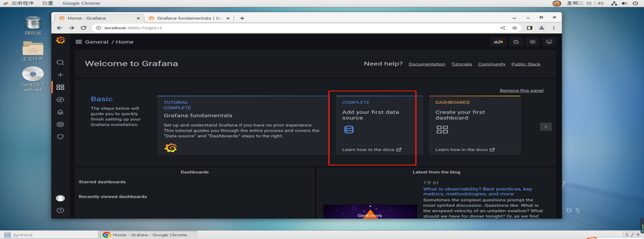Go back with browser back arrow

[59, 28]
